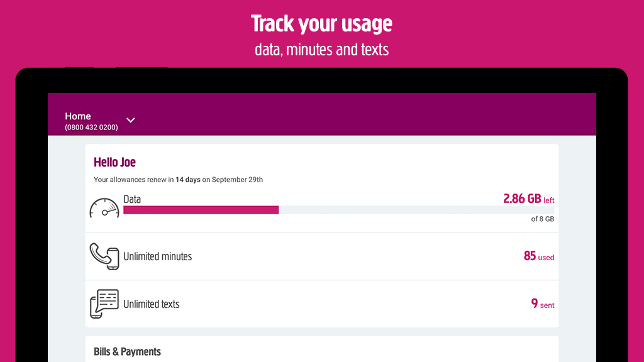Click the Hello Joe greeting heading

[x=114, y=162]
